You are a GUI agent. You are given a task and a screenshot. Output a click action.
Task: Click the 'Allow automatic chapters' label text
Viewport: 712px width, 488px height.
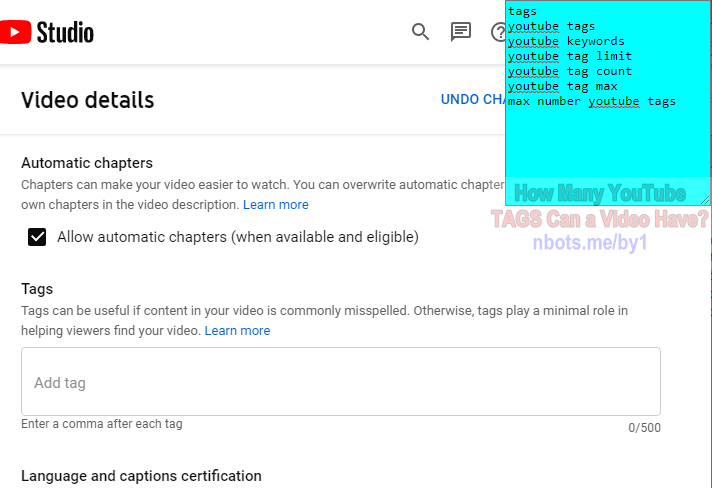coord(237,237)
